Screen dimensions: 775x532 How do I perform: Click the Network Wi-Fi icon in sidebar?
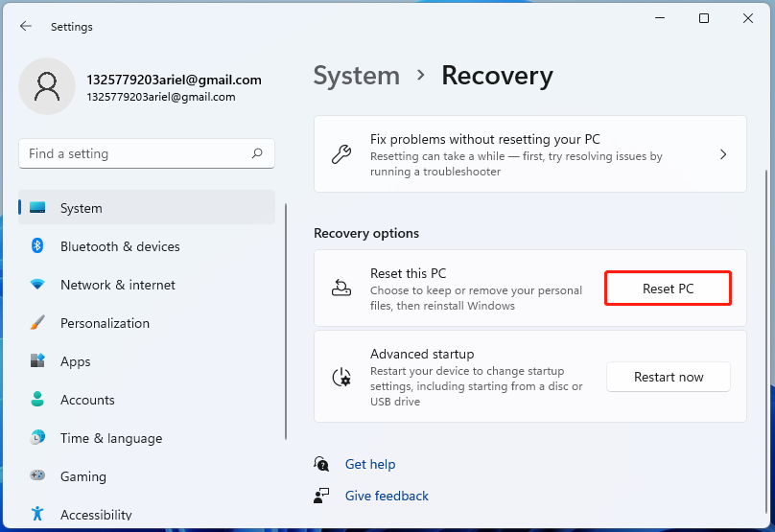[37, 285]
